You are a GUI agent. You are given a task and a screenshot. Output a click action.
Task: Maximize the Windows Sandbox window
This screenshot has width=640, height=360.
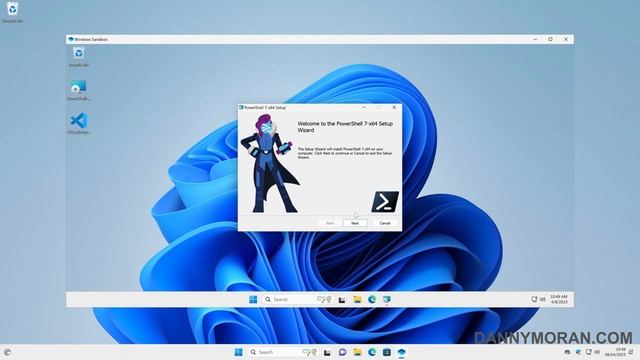(x=550, y=39)
